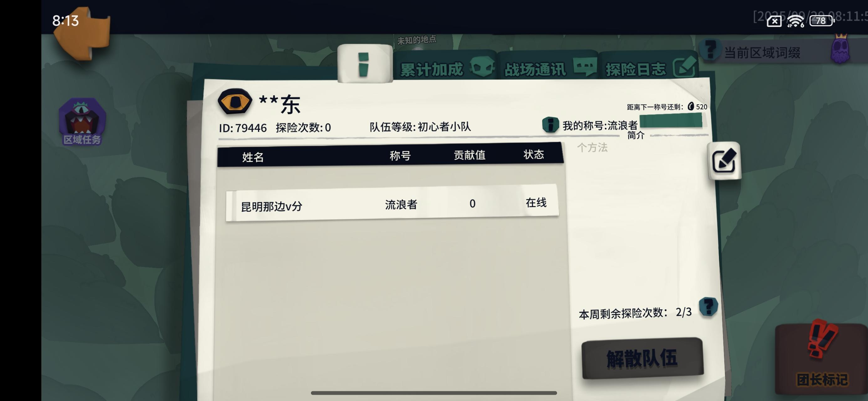Tap the purple crowned ghost icon
This screenshot has height=401, width=868.
tap(840, 49)
